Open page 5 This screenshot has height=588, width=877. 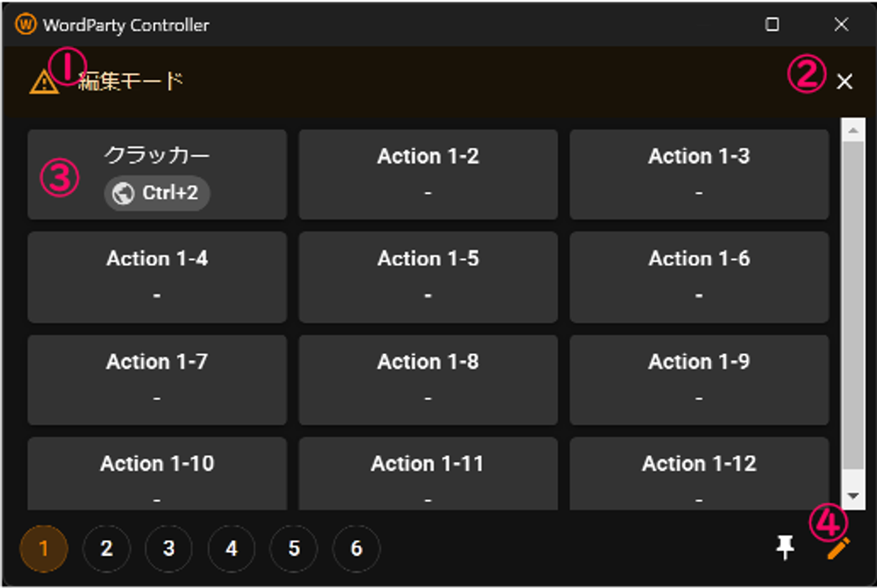click(x=294, y=549)
